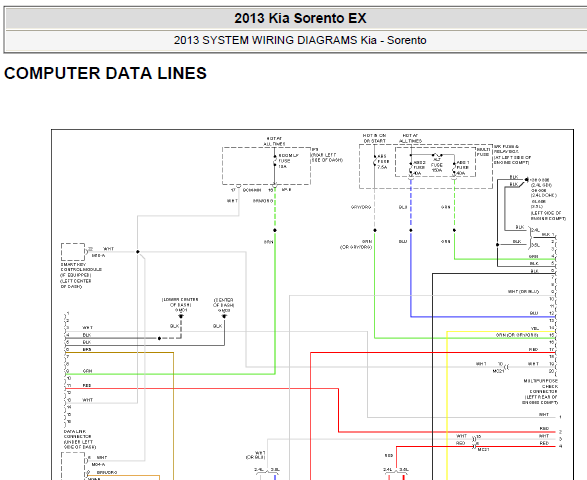Click the ground symbol under GM01
Screen dimensions: 587x480
coord(181,316)
